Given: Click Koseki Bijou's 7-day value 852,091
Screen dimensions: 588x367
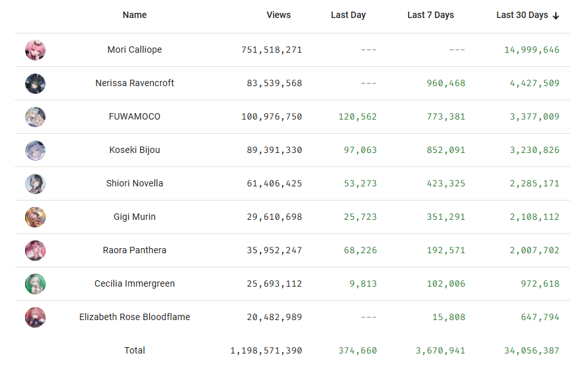Looking at the screenshot, I should 446,150.
